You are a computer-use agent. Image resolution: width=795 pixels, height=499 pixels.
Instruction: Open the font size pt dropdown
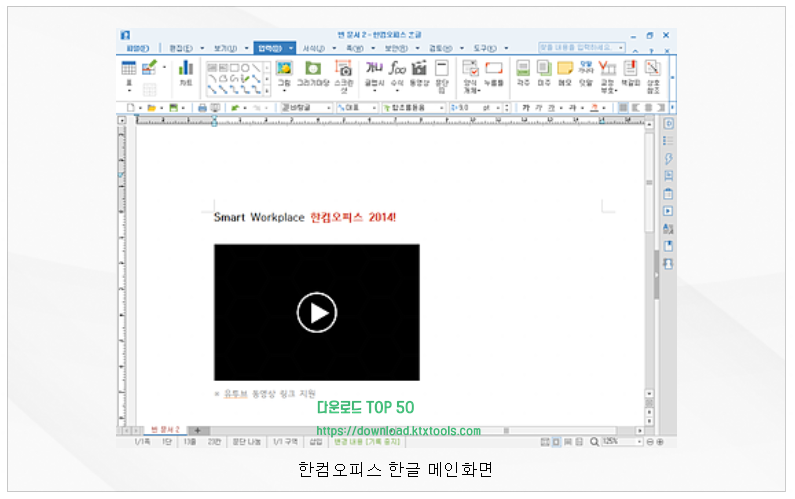498,108
